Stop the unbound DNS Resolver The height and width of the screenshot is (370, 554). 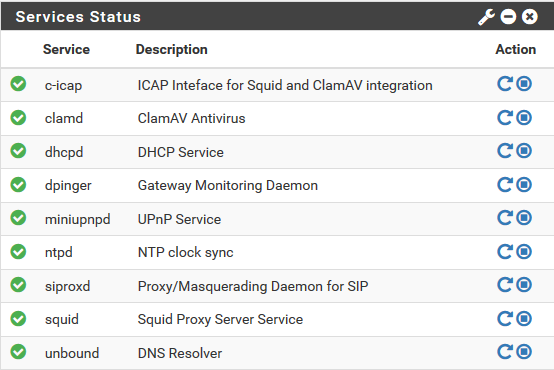(x=524, y=352)
